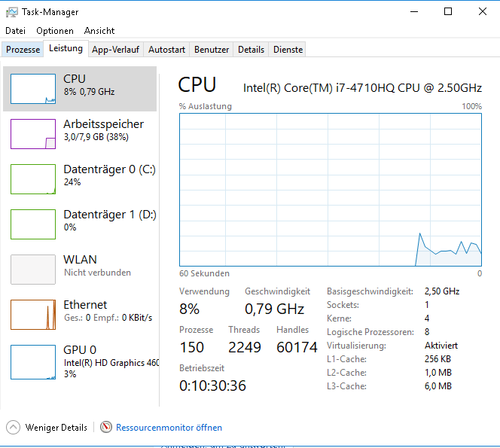Viewport: 500px width, 448px height.
Task: Click the Virtualisierung value Aktiviert
Action: pos(441,346)
